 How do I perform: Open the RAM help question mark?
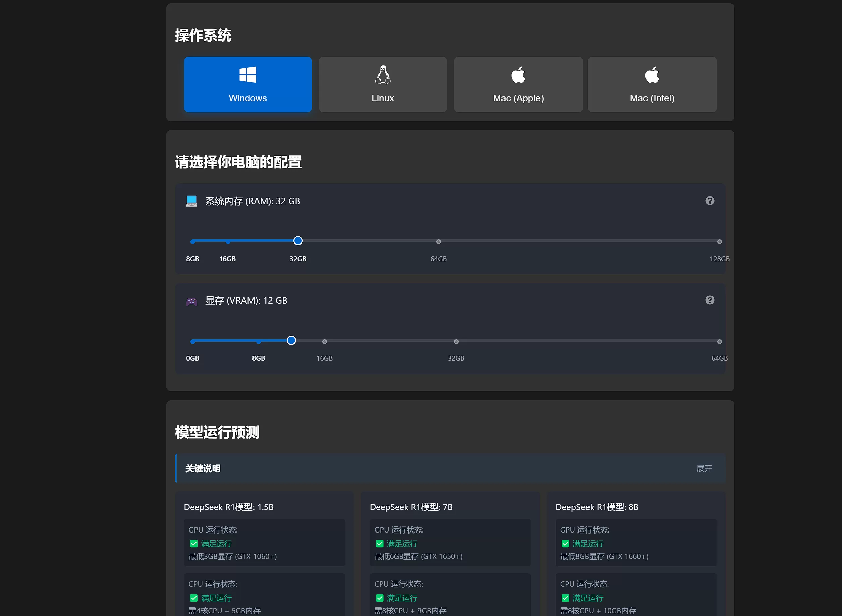pyautogui.click(x=710, y=201)
